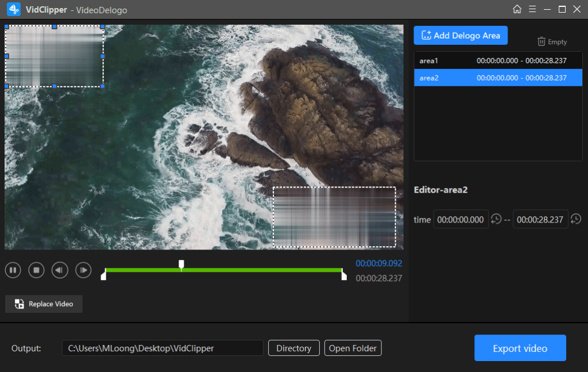588x372 pixels.
Task: Click Replace Video
Action: pos(43,304)
